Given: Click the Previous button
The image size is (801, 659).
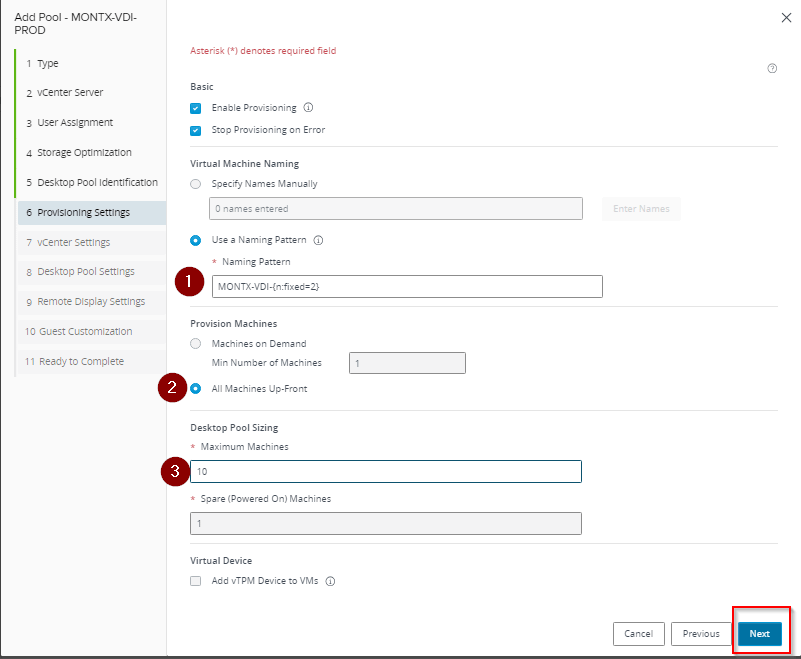Looking at the screenshot, I should click(x=701, y=633).
